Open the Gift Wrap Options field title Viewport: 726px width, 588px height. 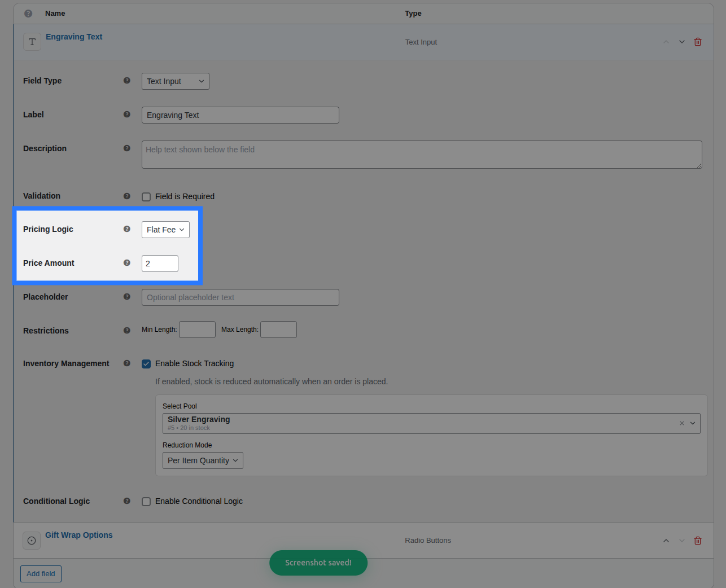(79, 535)
